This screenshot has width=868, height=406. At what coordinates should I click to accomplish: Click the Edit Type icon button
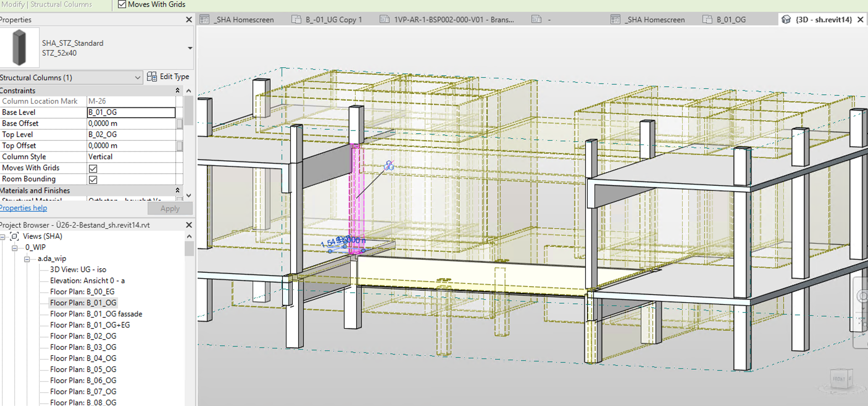(x=152, y=77)
